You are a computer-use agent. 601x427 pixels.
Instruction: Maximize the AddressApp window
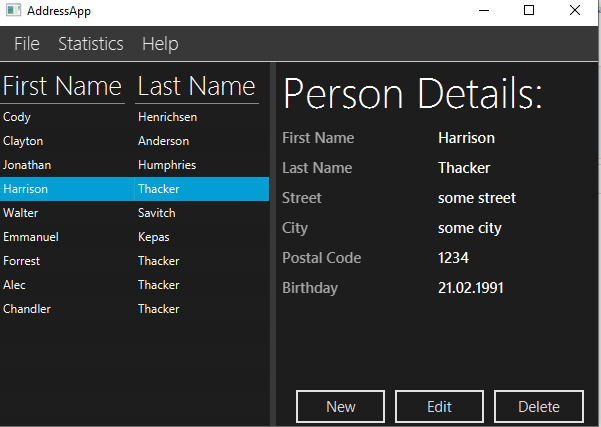coord(529,11)
